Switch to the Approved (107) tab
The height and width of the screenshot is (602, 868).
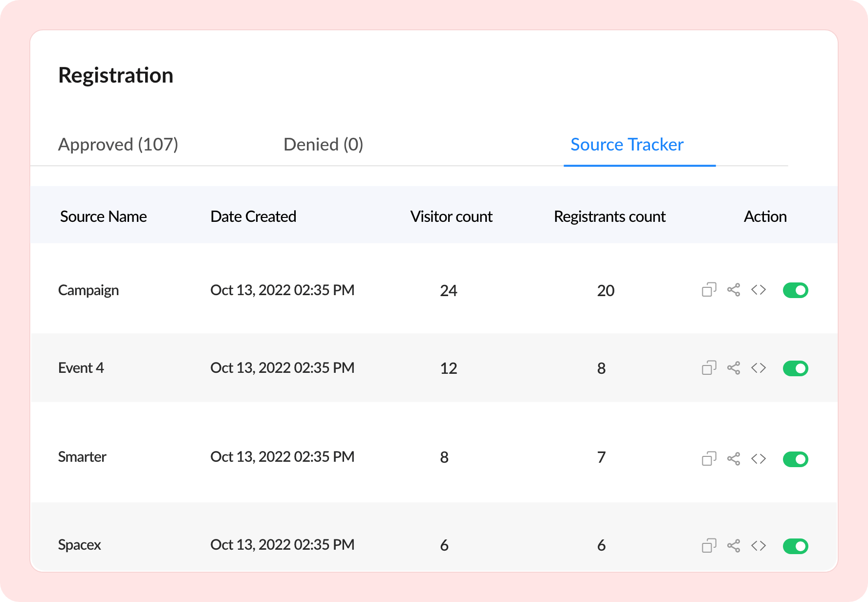[118, 145]
